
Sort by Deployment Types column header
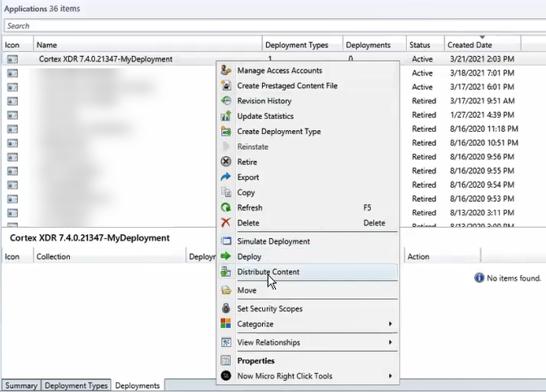302,45
